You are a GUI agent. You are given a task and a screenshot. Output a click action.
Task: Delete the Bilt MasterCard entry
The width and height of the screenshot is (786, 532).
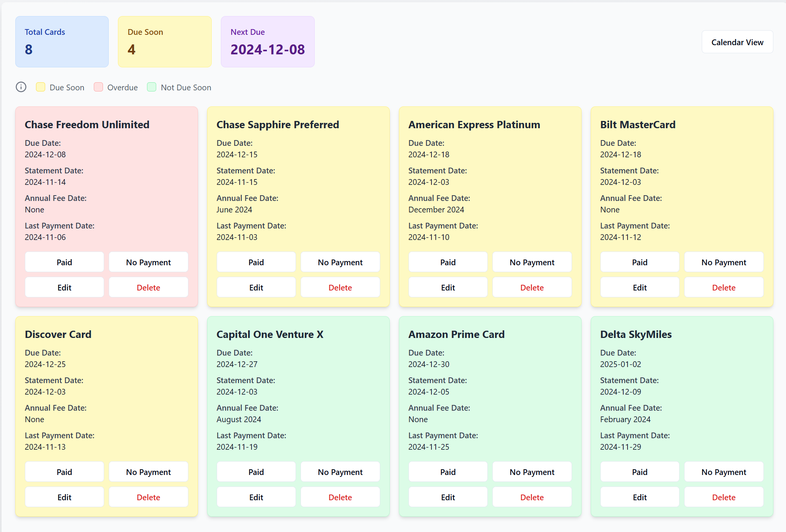pos(724,287)
